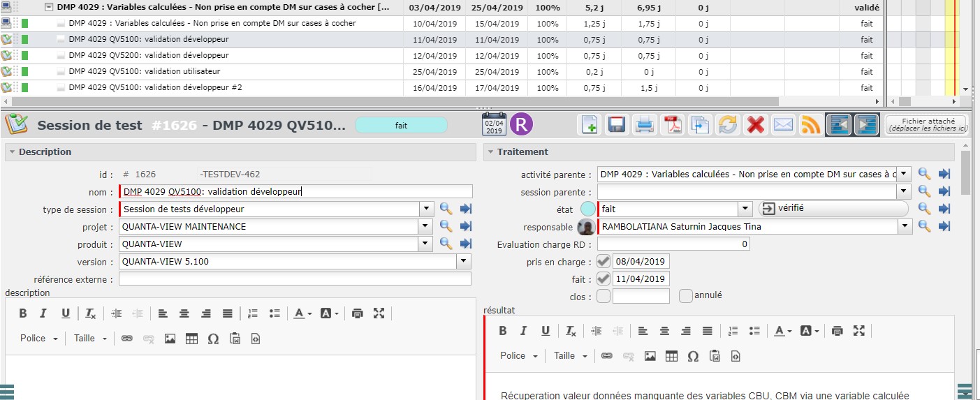Send by email using the envelope icon
The width and height of the screenshot is (980, 400).
[x=783, y=125]
